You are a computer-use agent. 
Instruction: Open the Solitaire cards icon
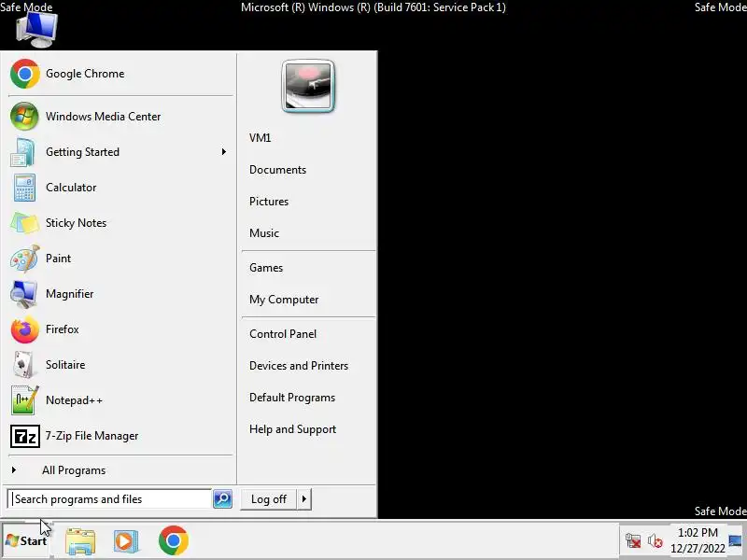22,365
